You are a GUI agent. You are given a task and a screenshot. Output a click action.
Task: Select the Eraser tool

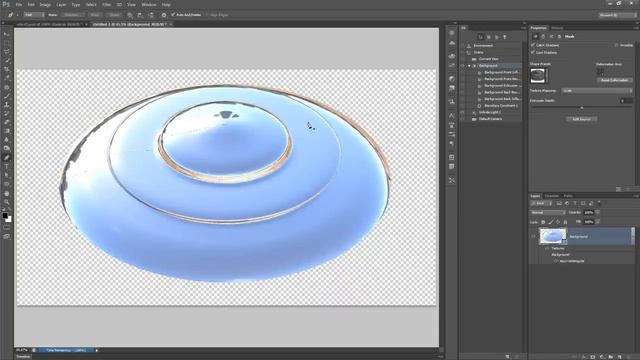(7, 122)
